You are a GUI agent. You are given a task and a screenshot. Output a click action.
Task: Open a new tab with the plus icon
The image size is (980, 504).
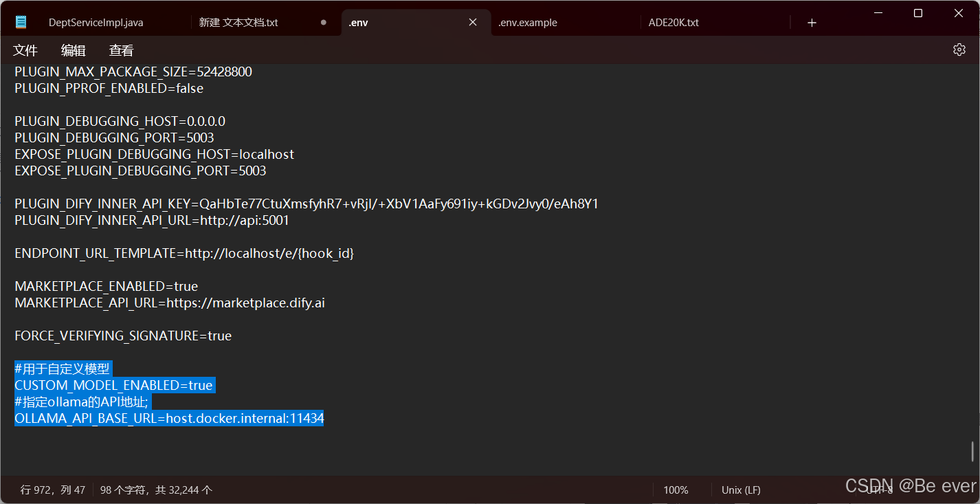coord(812,22)
